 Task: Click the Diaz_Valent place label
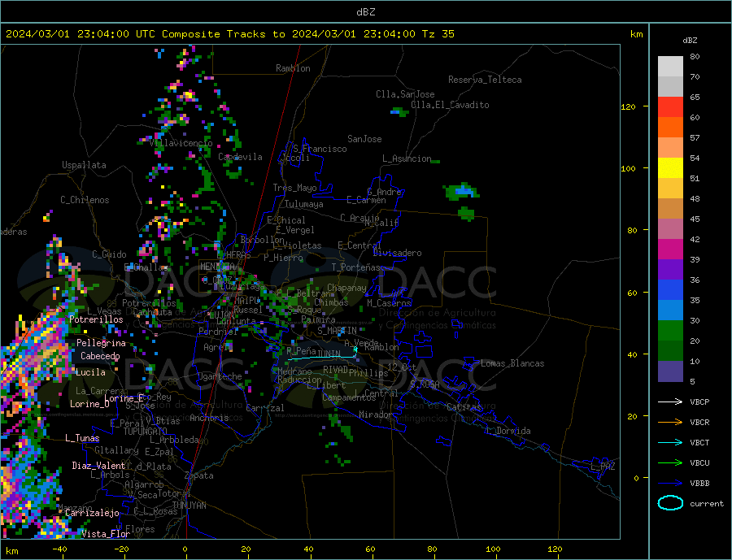(x=98, y=465)
